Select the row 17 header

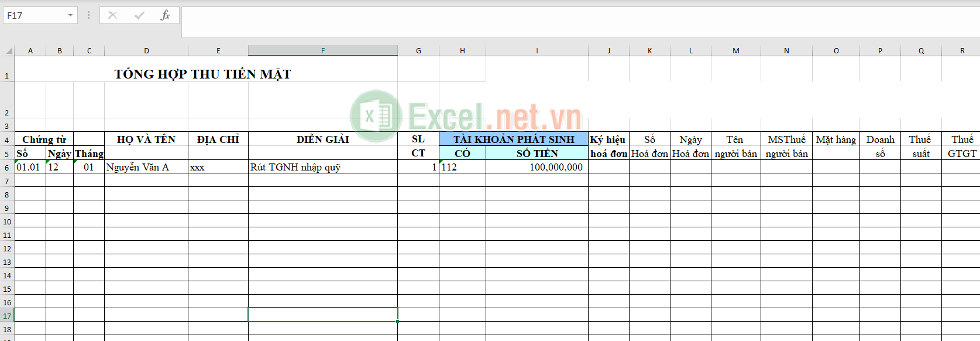(7, 316)
